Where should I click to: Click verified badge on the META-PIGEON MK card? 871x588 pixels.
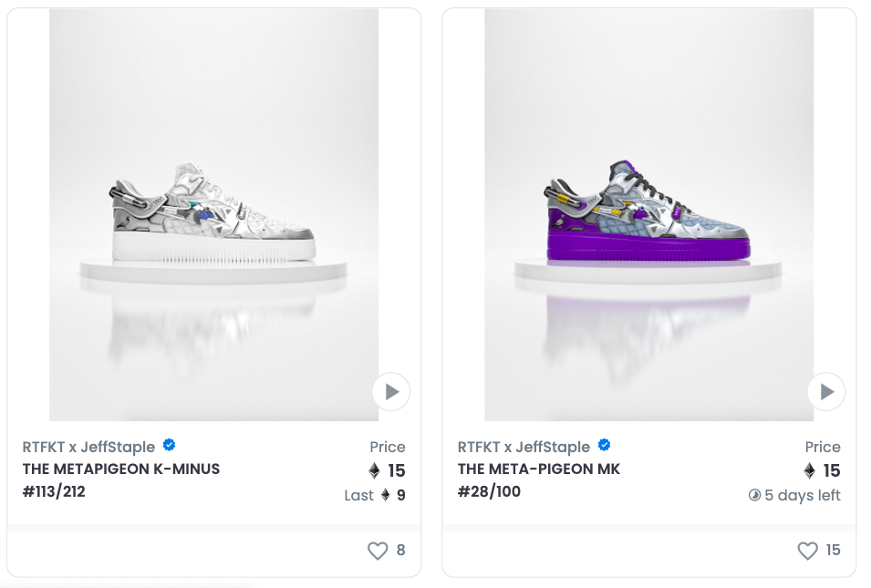(x=605, y=445)
